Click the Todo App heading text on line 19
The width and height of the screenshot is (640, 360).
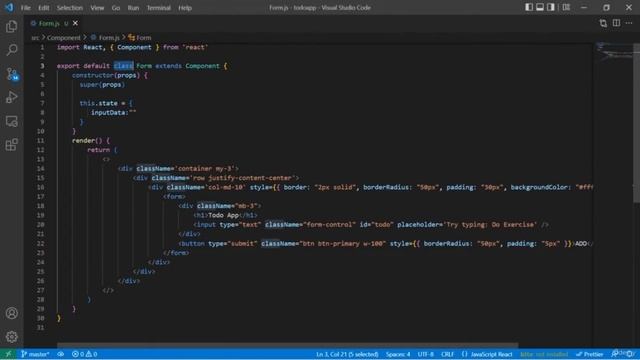tap(223, 216)
